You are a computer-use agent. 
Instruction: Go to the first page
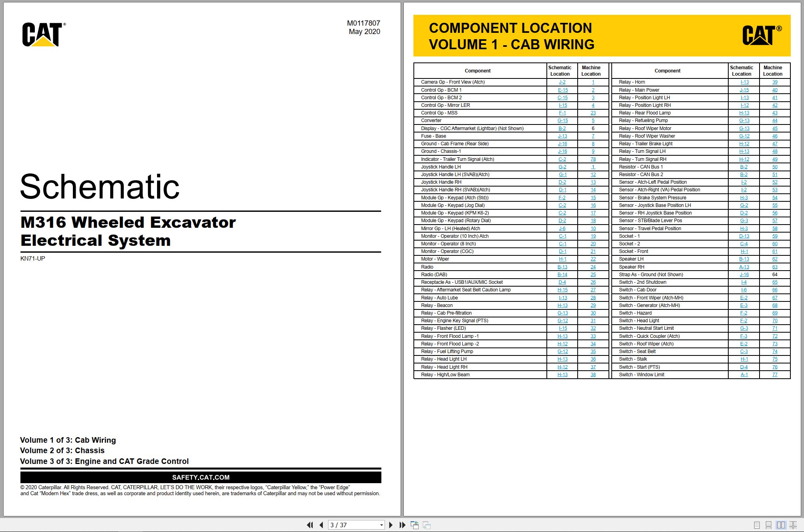[310, 525]
